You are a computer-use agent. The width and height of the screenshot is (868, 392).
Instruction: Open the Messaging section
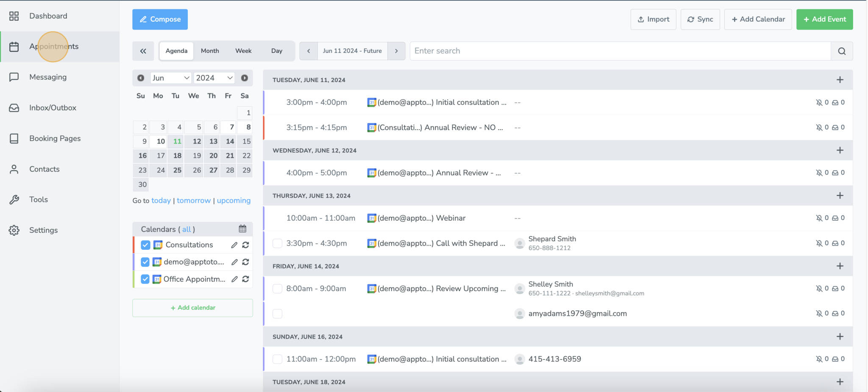[x=47, y=77]
